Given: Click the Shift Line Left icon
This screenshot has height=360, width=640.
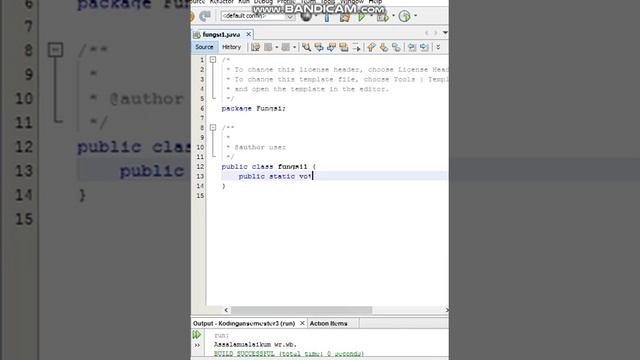Looking at the screenshot, I should click(x=412, y=47).
